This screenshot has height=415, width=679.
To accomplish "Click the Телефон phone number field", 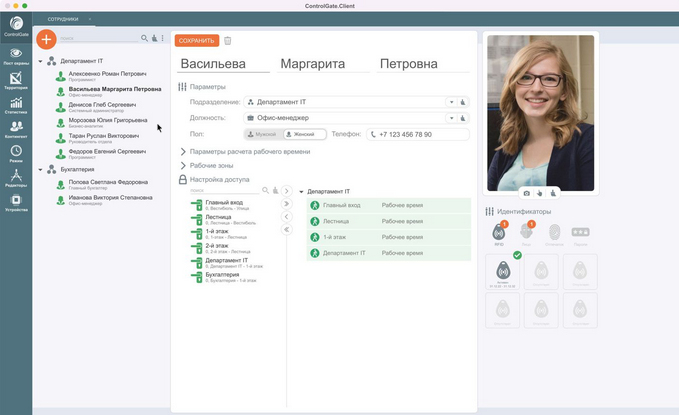I will 418,134.
